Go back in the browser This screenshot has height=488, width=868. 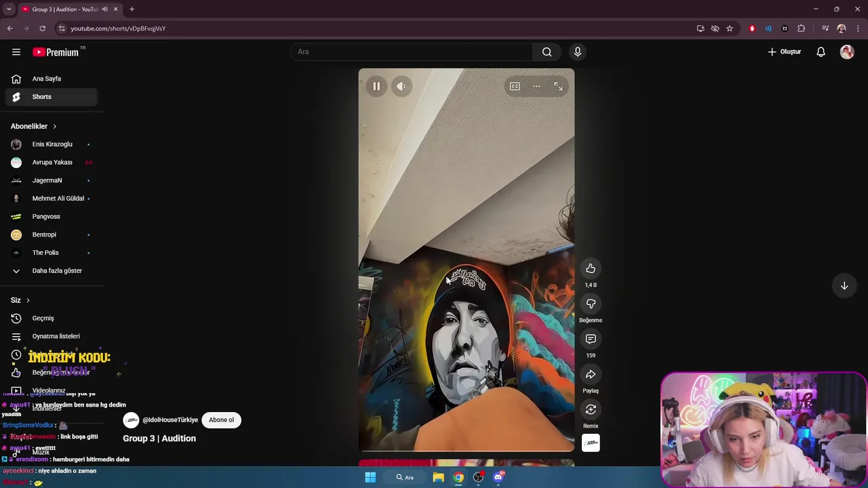click(9, 28)
